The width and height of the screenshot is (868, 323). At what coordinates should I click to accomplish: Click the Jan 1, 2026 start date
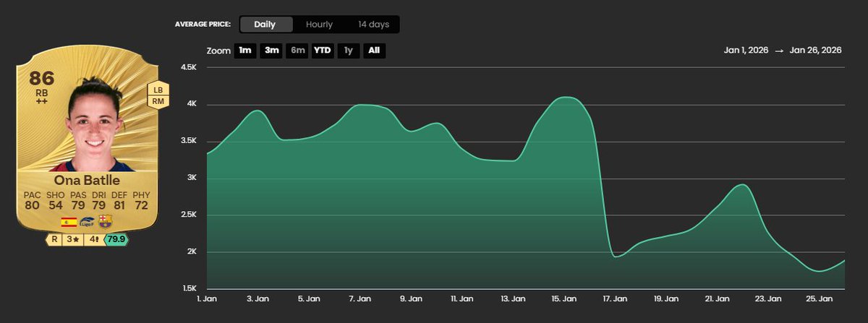coord(746,51)
